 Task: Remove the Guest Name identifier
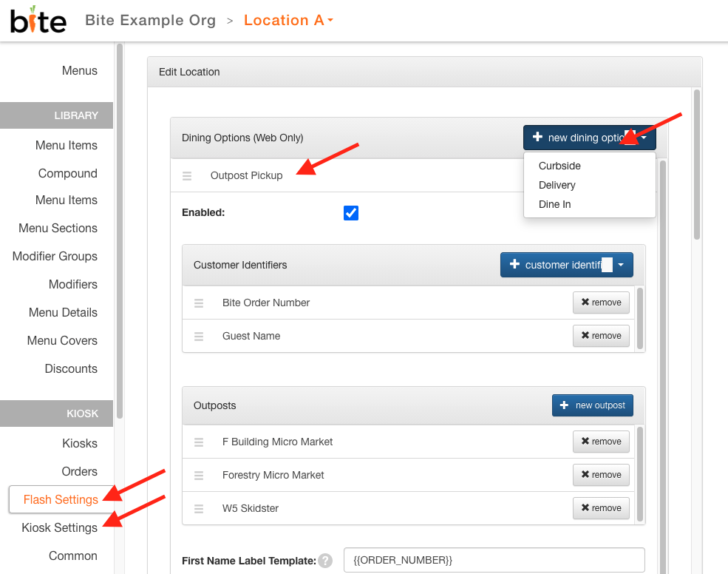pyautogui.click(x=602, y=336)
